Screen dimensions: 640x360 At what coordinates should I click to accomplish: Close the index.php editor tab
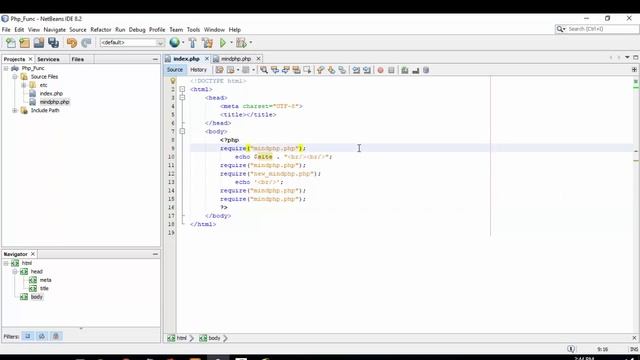click(x=207, y=59)
